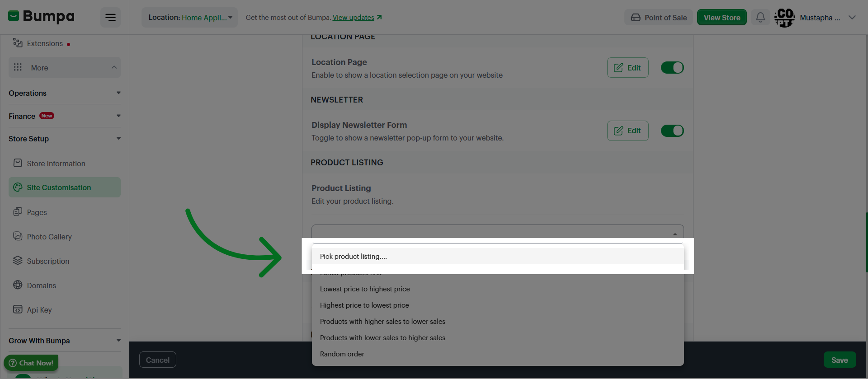Click the Bumpa logo
868x379 pixels.
coord(42,17)
